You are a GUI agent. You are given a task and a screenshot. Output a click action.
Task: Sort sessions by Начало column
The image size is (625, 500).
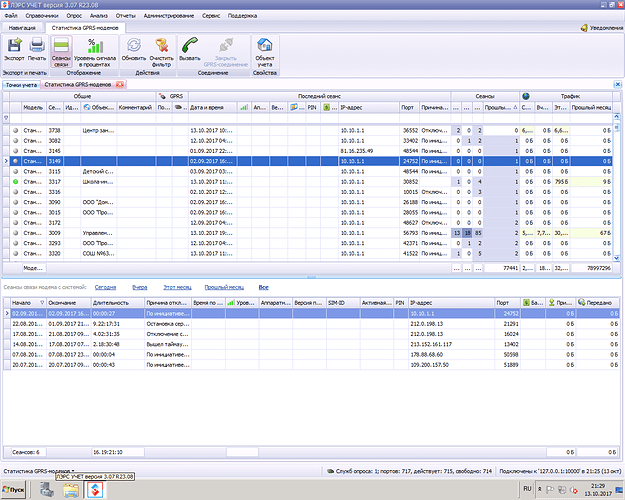tap(28, 303)
